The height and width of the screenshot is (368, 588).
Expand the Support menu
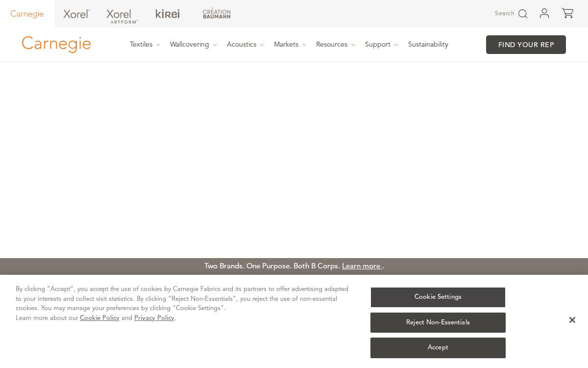(381, 45)
